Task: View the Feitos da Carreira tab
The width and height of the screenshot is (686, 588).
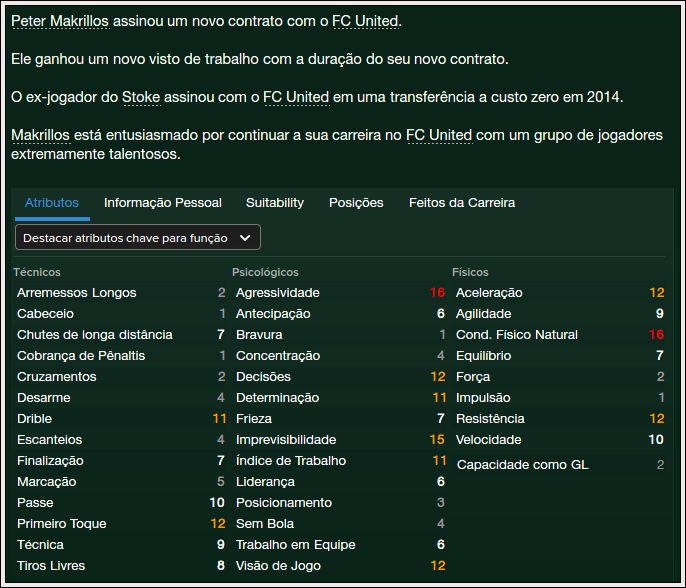Action: [462, 203]
